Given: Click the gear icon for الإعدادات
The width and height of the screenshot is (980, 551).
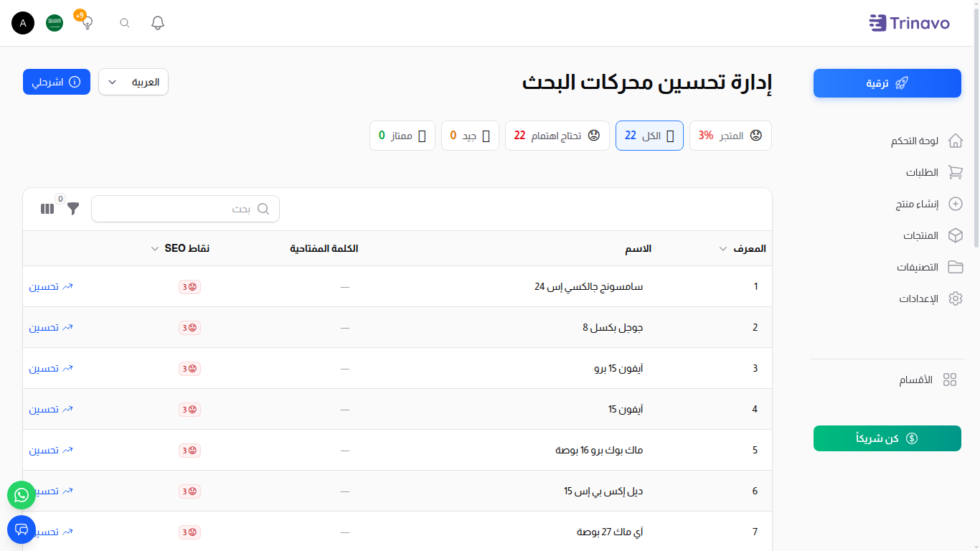Looking at the screenshot, I should pos(956,298).
